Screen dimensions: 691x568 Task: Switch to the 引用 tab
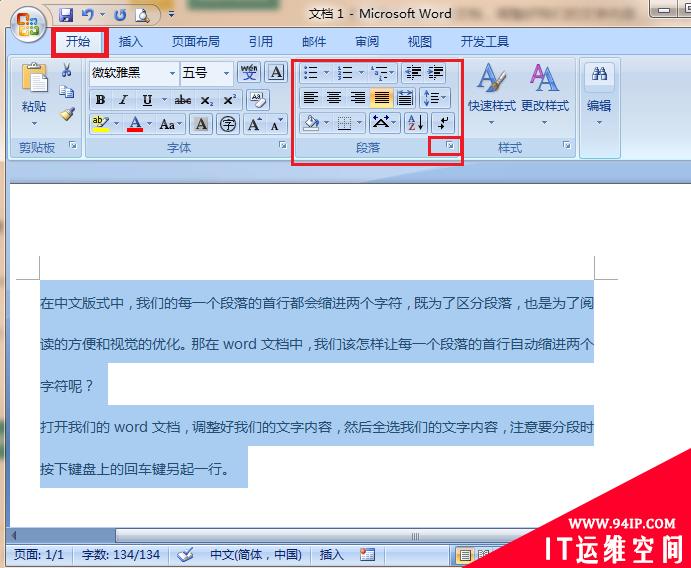point(260,41)
